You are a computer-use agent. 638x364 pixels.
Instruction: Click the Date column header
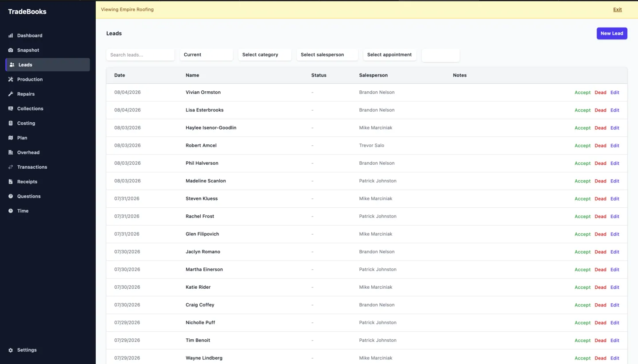click(x=120, y=75)
